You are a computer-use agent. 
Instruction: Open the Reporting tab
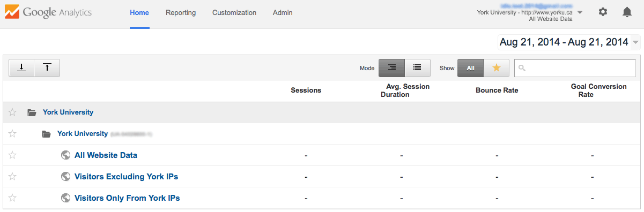pyautogui.click(x=181, y=12)
